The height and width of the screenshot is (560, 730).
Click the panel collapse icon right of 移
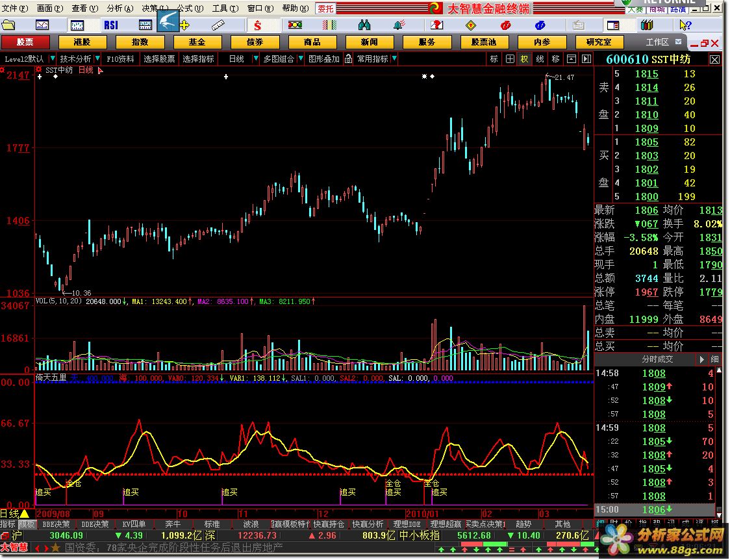pyautogui.click(x=572, y=58)
